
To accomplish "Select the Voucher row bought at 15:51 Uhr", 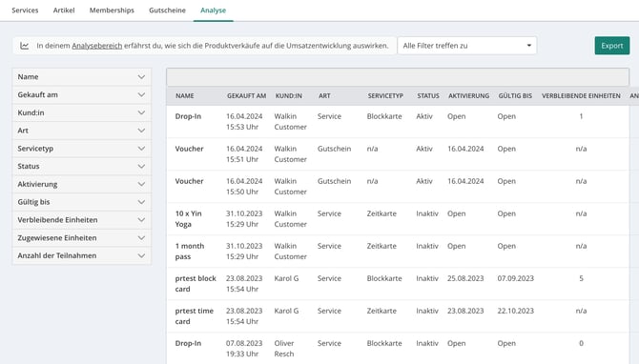I will [x=398, y=154].
